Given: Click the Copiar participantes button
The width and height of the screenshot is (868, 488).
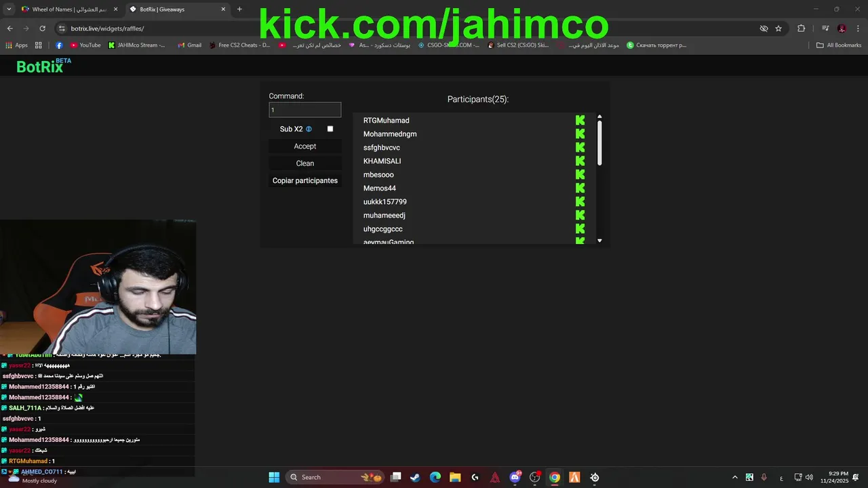Looking at the screenshot, I should click(x=304, y=180).
